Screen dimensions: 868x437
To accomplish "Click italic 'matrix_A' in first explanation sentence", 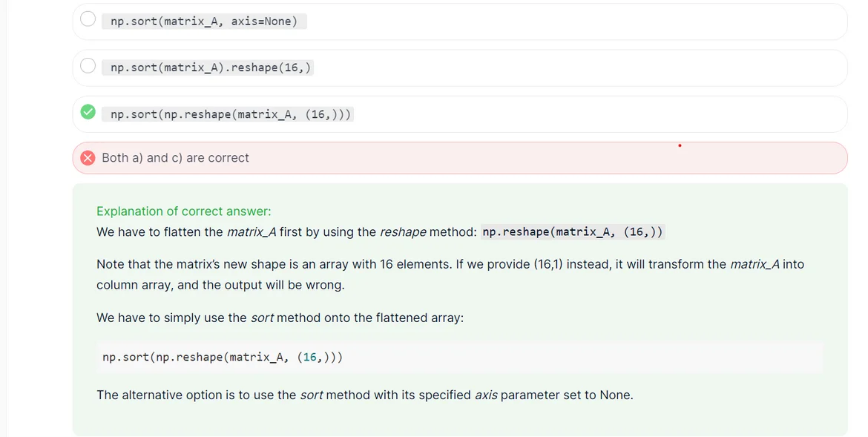I will [251, 232].
